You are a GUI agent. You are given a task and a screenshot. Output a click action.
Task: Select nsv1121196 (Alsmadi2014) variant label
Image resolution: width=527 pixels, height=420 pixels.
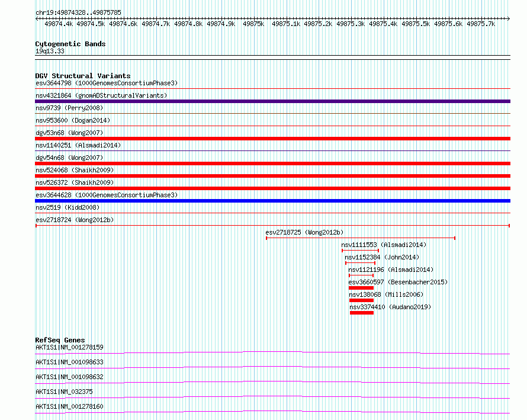(x=391, y=270)
